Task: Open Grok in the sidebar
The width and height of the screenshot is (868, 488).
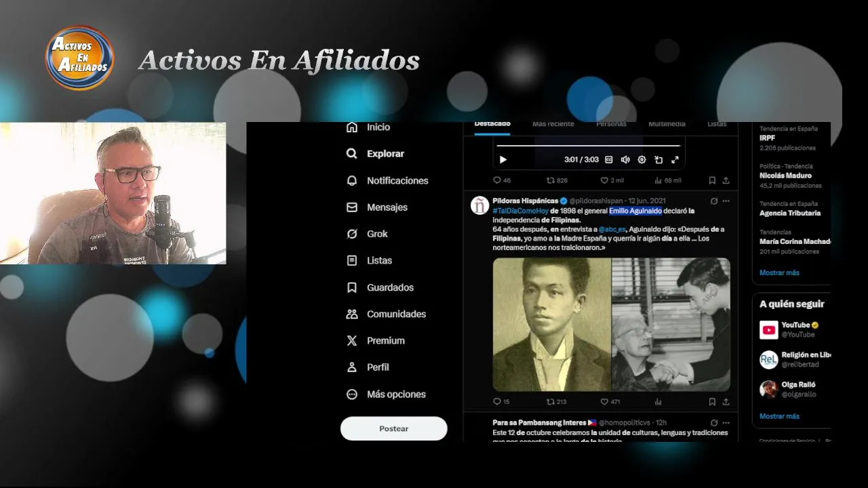Action: (x=367, y=234)
